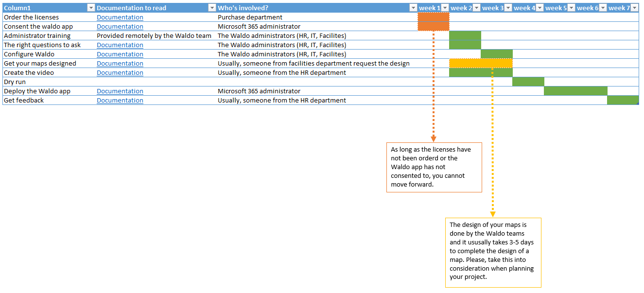This screenshot has width=644, height=293.
Task: Click the week 5 filter arrow
Action: pyautogui.click(x=571, y=7)
